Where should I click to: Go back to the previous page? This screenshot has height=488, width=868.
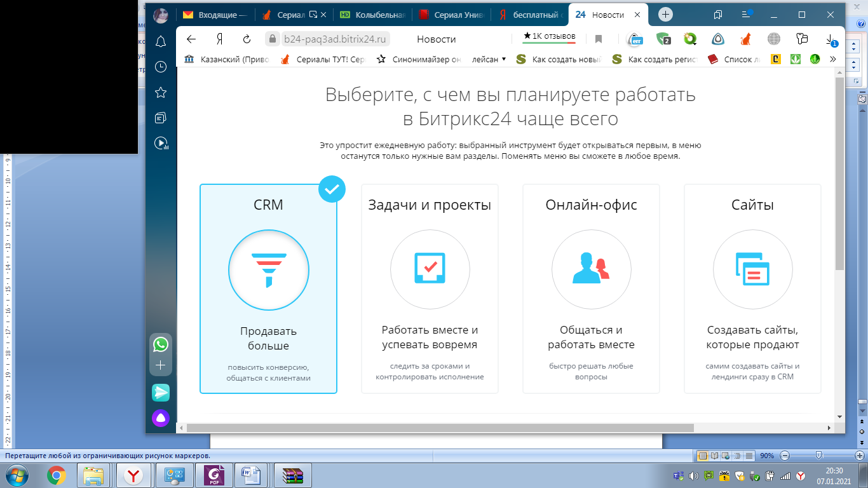[x=191, y=39]
